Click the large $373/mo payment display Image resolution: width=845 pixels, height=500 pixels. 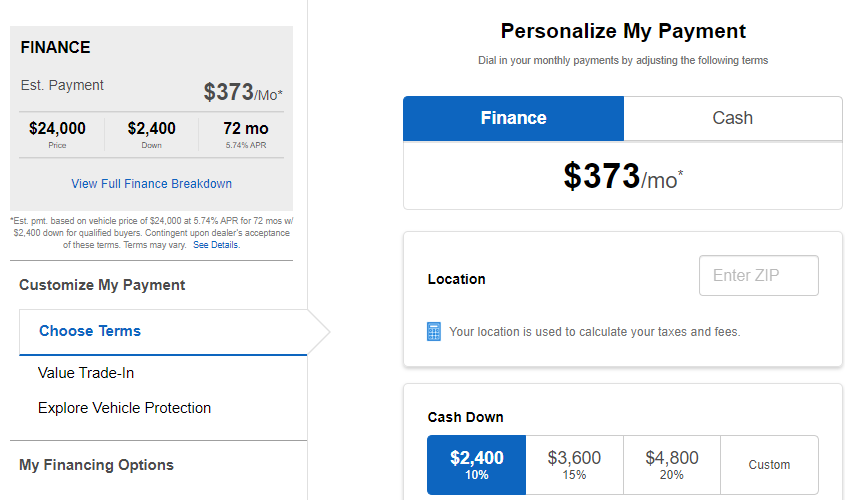[623, 176]
